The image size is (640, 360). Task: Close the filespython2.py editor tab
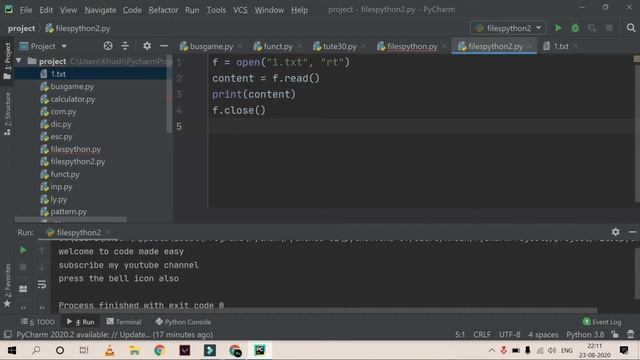pos(529,46)
